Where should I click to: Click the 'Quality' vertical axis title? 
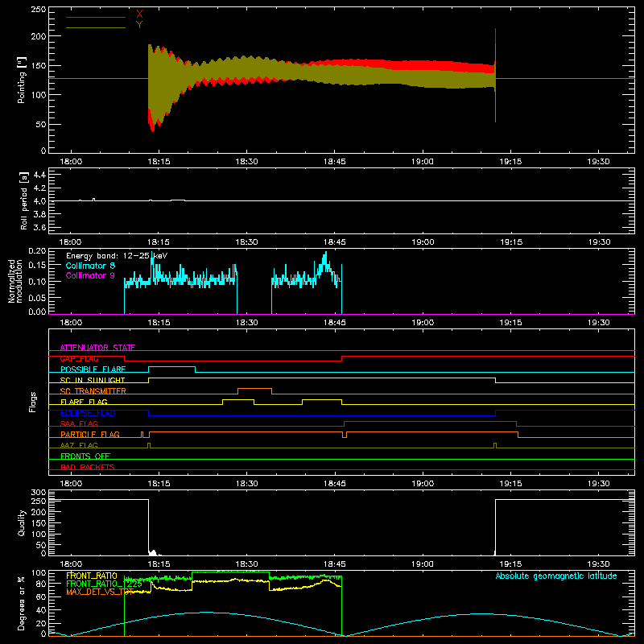[22, 522]
